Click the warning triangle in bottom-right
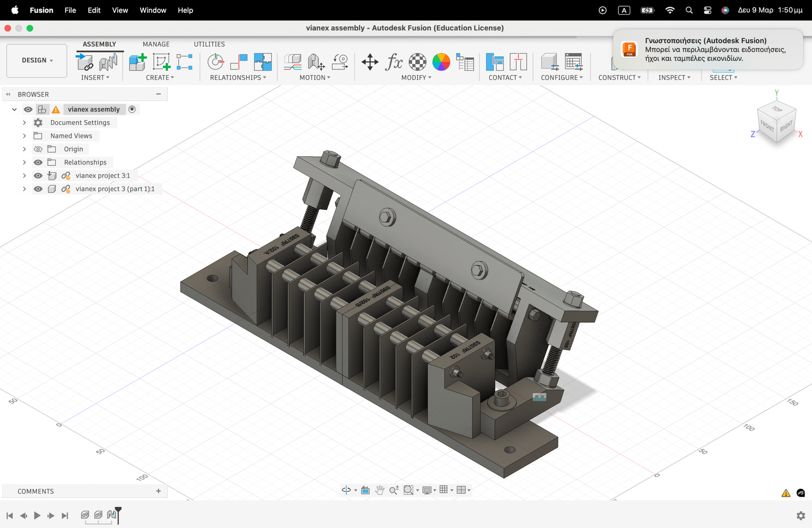 pyautogui.click(x=786, y=493)
